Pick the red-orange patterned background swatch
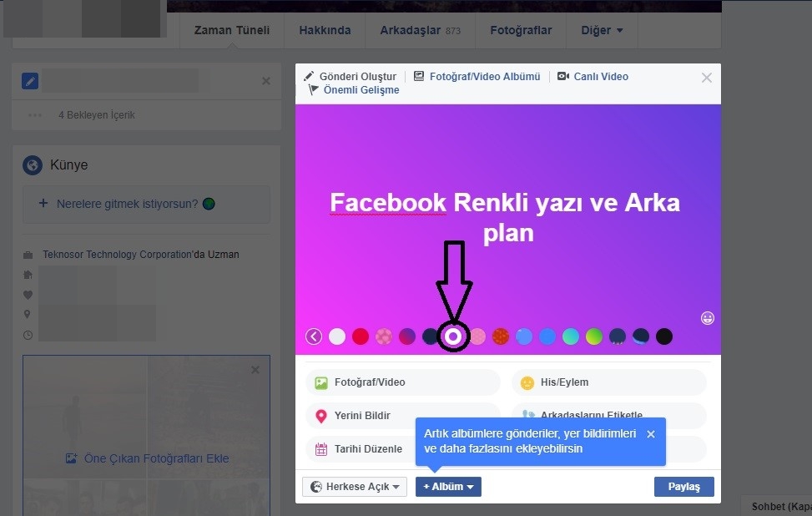Image resolution: width=812 pixels, height=516 pixels. pyautogui.click(x=501, y=336)
